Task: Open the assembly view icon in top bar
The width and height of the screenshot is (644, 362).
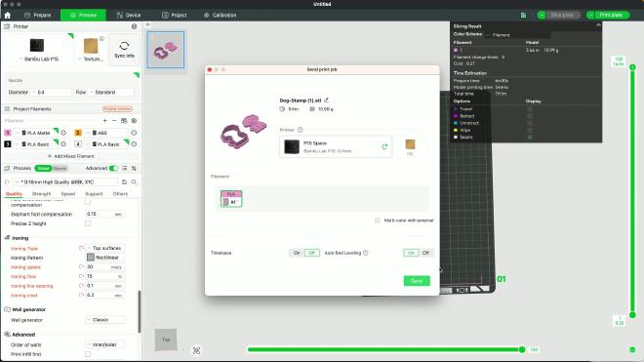Action: point(523,16)
